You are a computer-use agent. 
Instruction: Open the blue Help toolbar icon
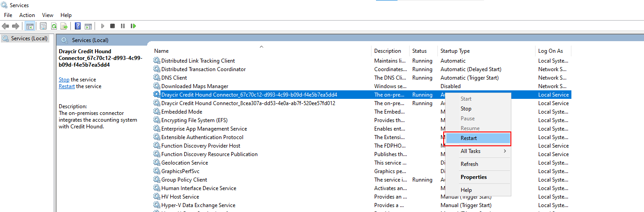coord(78,26)
